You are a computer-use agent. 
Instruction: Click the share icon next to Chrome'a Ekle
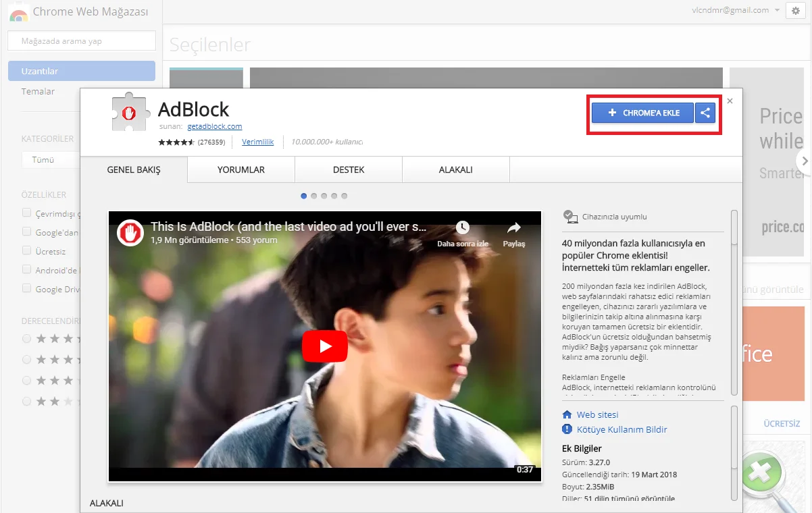pyautogui.click(x=705, y=113)
